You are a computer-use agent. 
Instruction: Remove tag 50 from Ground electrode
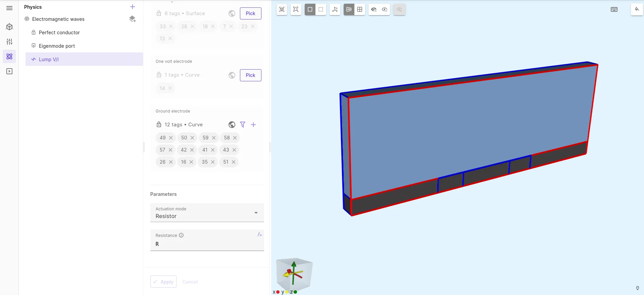(192, 138)
